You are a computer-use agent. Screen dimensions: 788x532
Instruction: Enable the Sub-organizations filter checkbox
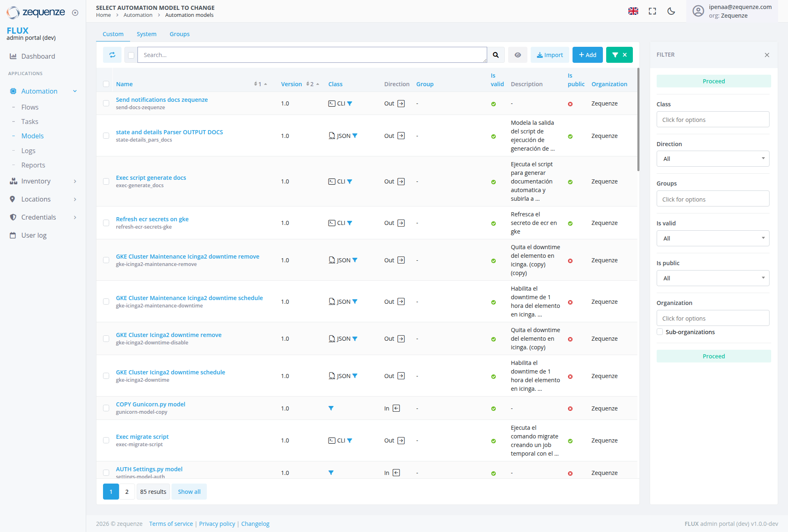660,332
